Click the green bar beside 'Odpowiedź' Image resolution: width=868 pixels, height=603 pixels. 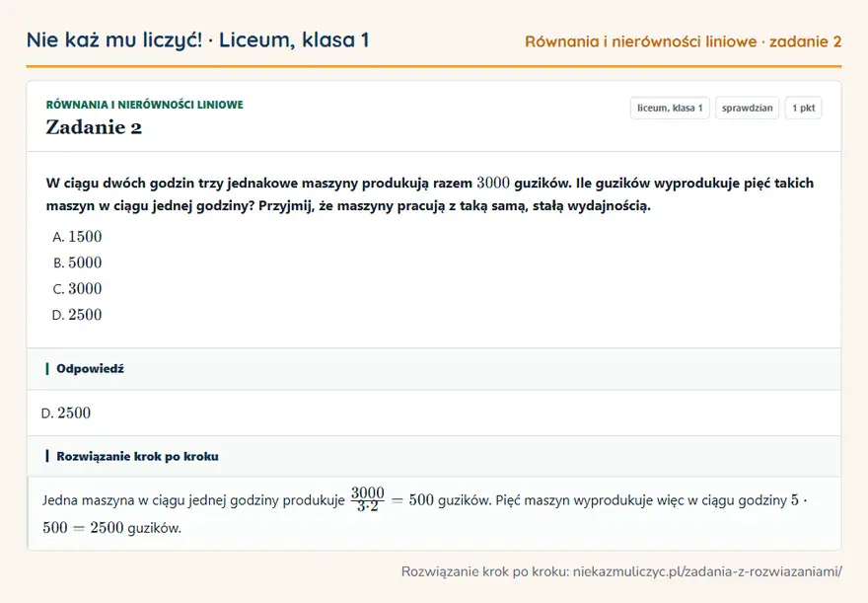point(47,369)
